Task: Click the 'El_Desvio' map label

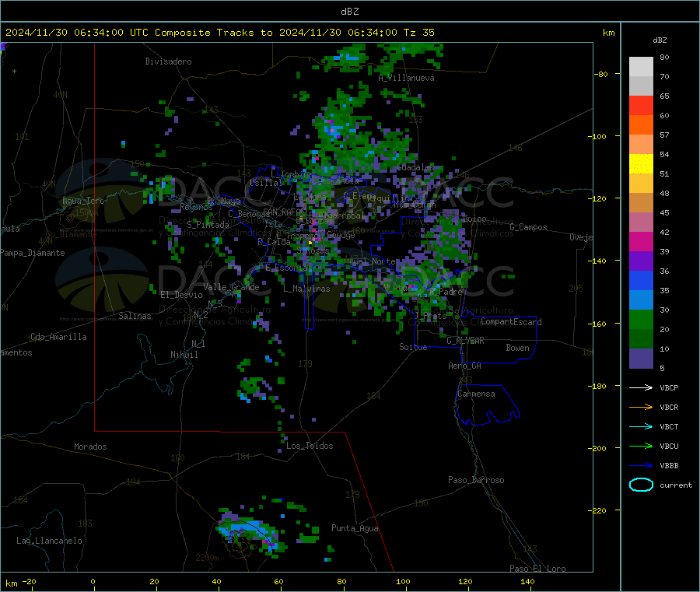Action: point(181,295)
